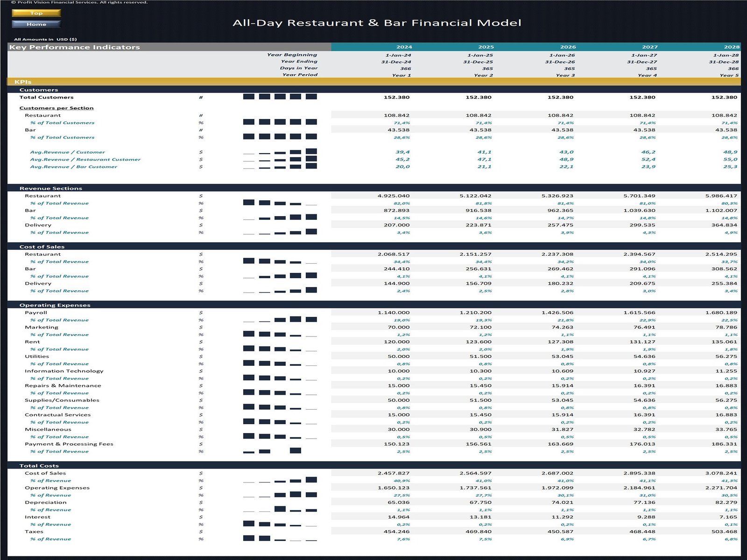Click the Payment & Processing Fees sparkline
This screenshot has height=560, width=747.
point(271,451)
